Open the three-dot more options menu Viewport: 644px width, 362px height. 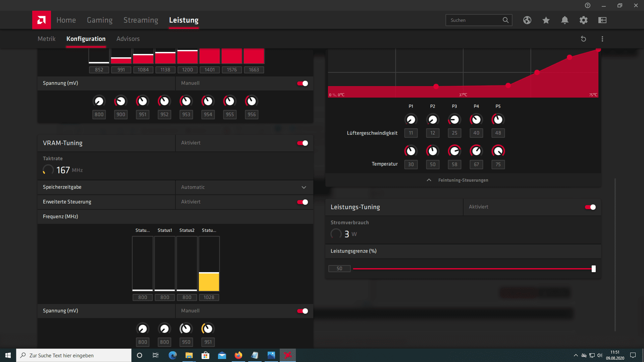coord(602,39)
